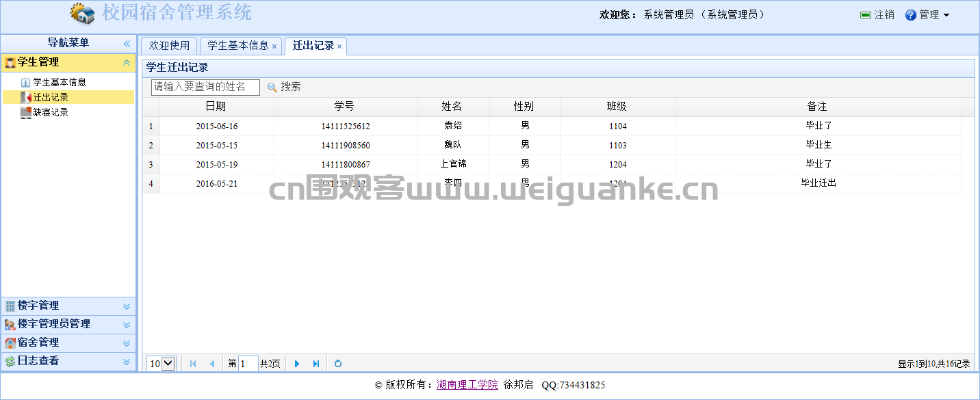Click the name 上官锦
980x400 pixels.
pos(453,164)
